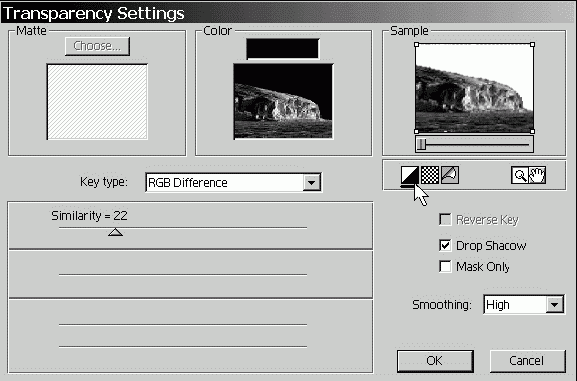
Task: Click the top-right handle of the sample
Action: (x=532, y=45)
